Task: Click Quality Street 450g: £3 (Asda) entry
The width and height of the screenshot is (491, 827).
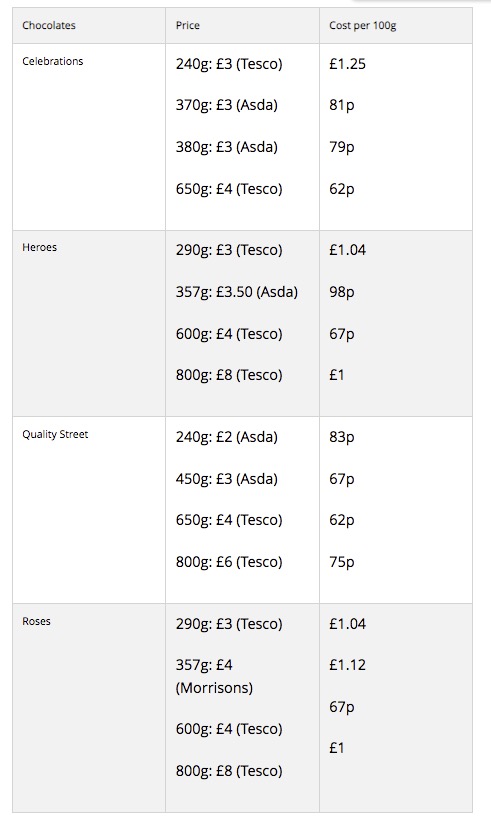Action: (227, 479)
